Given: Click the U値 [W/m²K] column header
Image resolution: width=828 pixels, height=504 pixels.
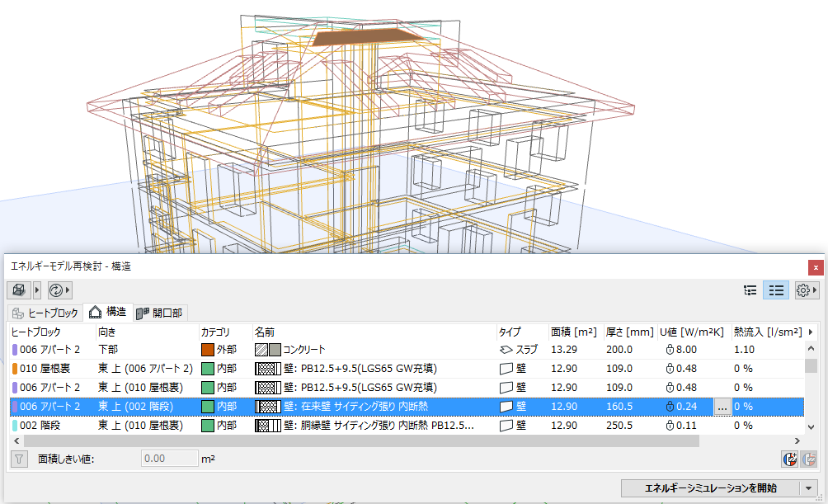Looking at the screenshot, I should click(694, 332).
